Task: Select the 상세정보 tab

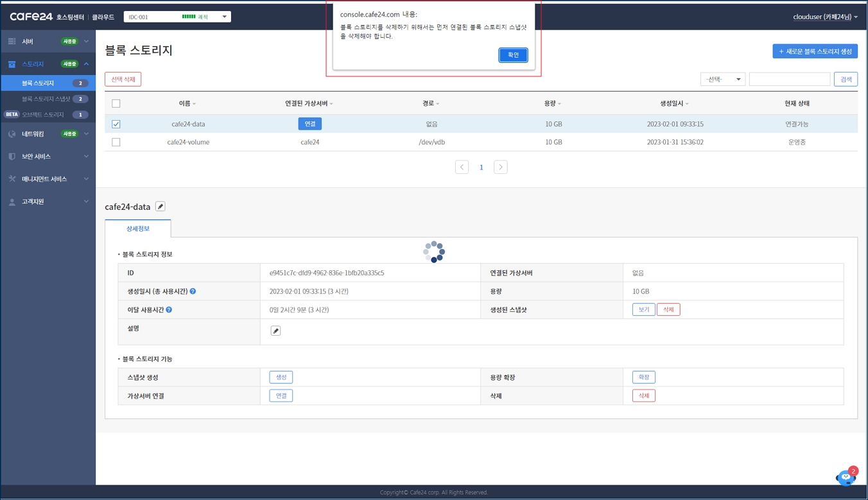Action: point(138,228)
